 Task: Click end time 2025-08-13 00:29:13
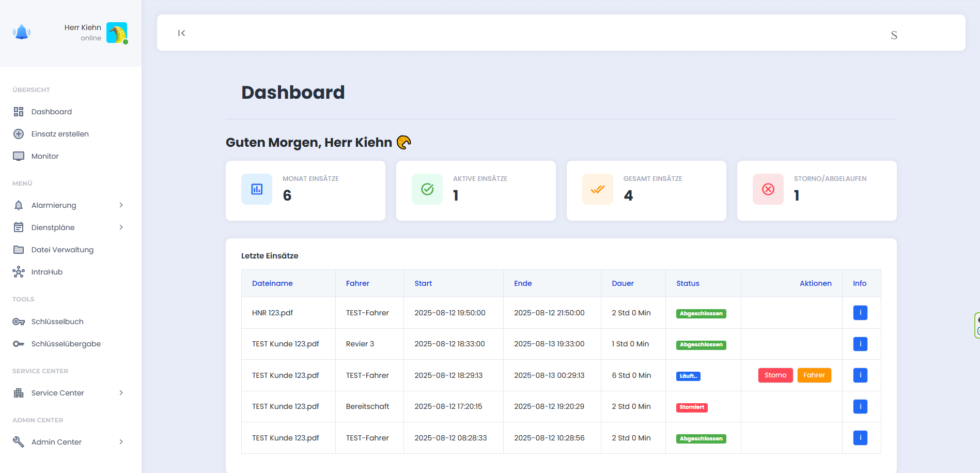pyautogui.click(x=549, y=375)
